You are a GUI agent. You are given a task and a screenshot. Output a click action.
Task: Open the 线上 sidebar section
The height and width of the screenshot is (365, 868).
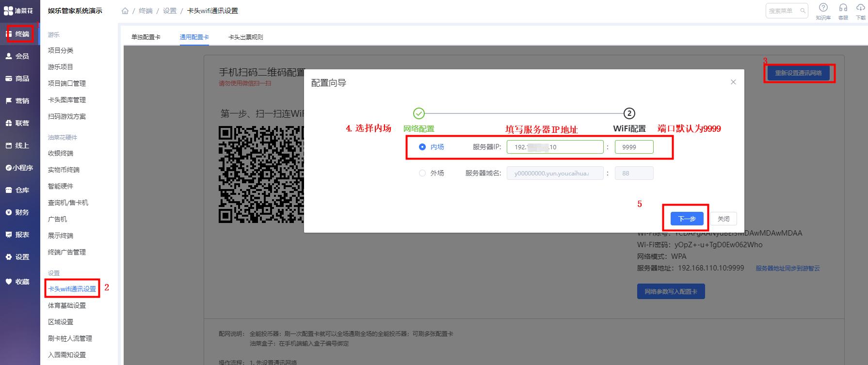click(20, 145)
